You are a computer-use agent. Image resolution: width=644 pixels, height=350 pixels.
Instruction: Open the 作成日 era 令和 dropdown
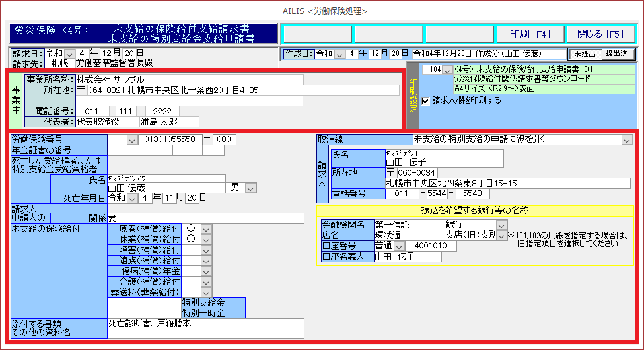[340, 53]
